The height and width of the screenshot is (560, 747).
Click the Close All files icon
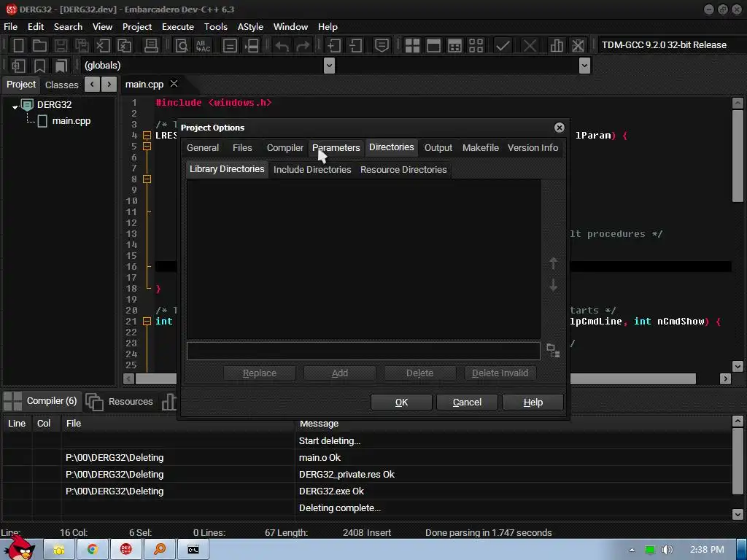(x=124, y=46)
